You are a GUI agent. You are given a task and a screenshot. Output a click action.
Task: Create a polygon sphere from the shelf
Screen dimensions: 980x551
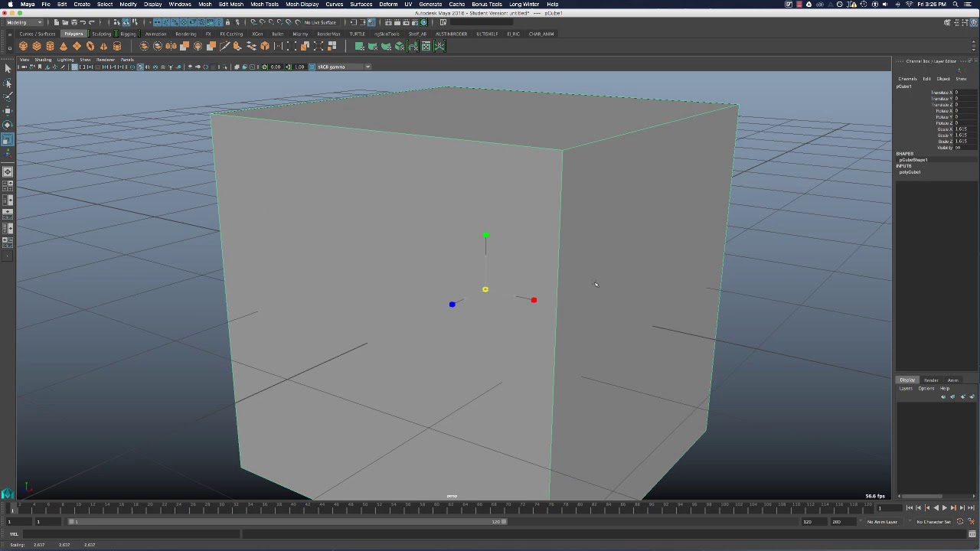pyautogui.click(x=23, y=47)
